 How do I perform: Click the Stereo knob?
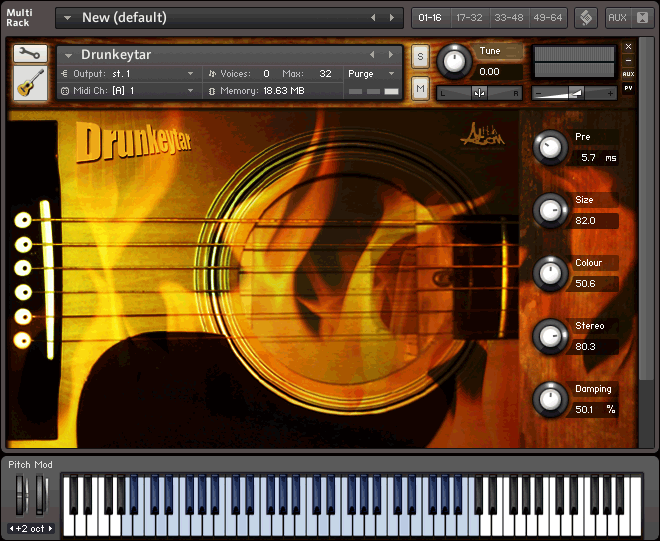click(x=550, y=336)
